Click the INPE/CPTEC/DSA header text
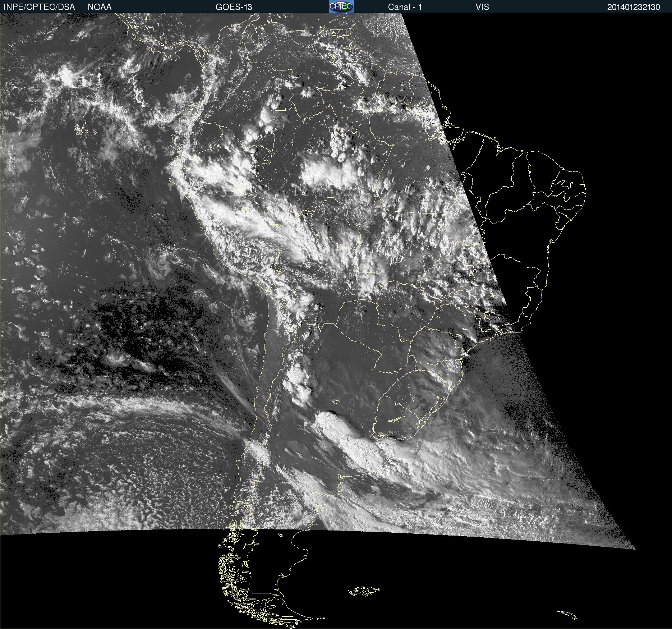 [39, 7]
